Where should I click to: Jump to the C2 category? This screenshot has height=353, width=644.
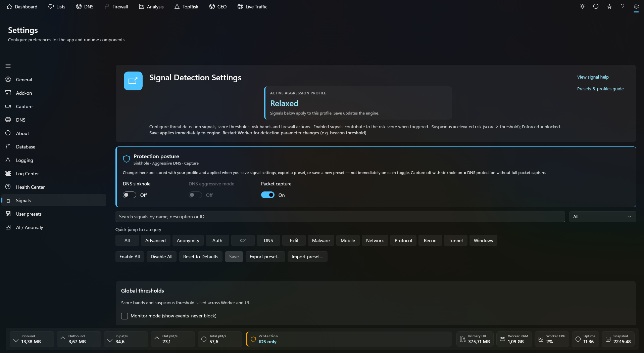click(243, 240)
